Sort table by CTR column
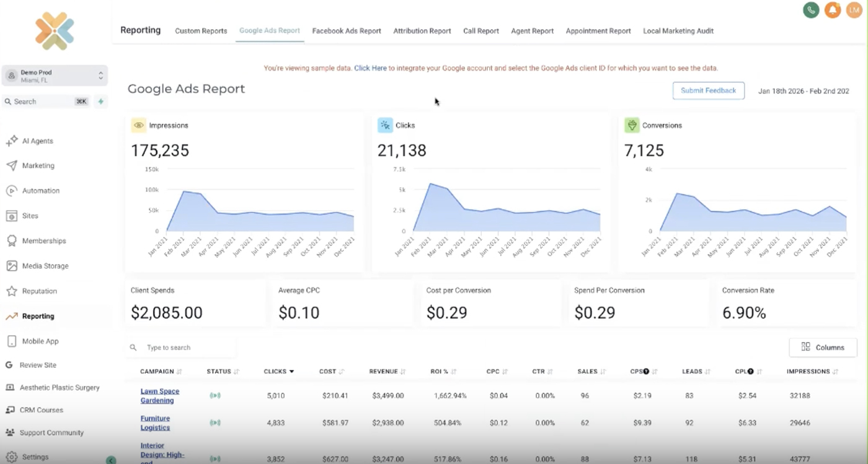 coord(542,372)
